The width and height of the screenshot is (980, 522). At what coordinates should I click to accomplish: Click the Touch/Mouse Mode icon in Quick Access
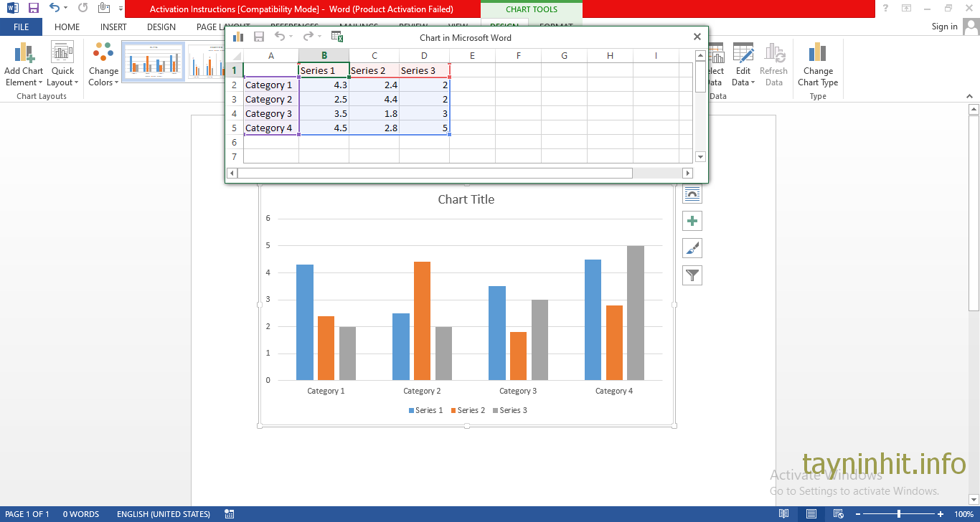point(105,8)
